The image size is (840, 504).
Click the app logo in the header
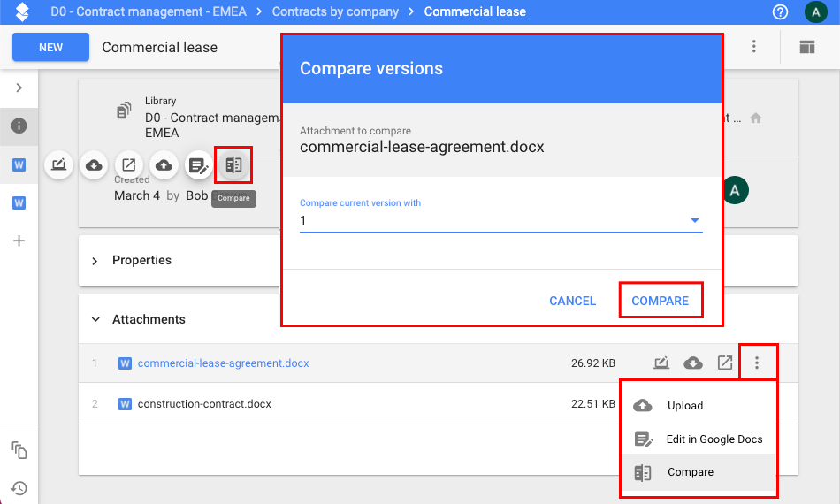click(22, 11)
